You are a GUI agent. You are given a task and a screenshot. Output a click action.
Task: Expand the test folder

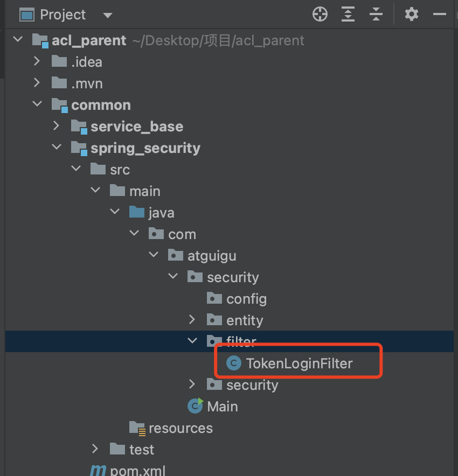click(x=95, y=449)
